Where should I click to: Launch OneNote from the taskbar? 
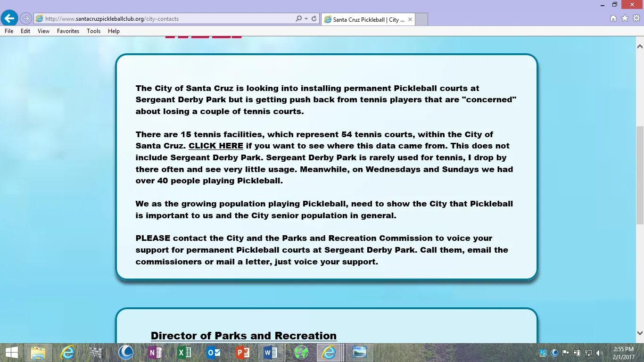[x=155, y=353]
